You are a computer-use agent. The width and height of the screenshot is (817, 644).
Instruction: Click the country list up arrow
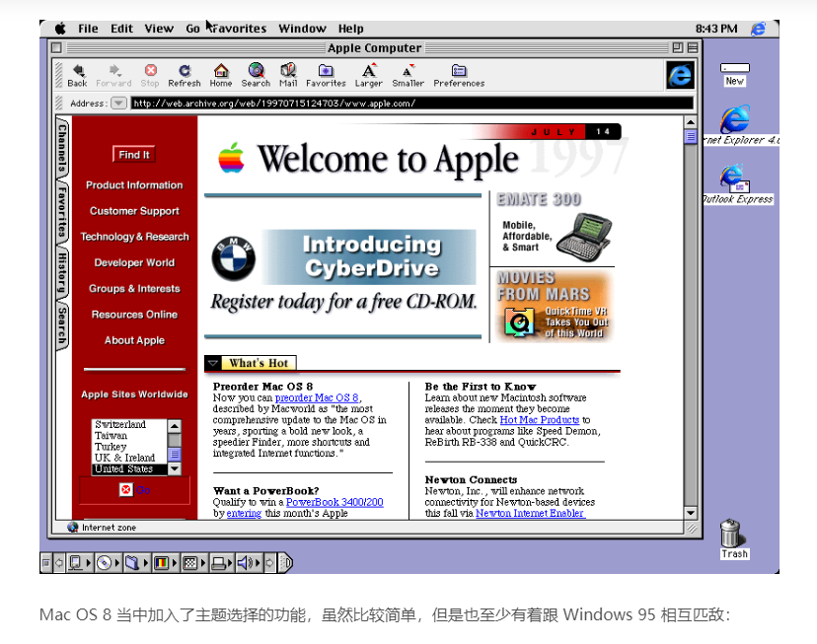pos(175,426)
